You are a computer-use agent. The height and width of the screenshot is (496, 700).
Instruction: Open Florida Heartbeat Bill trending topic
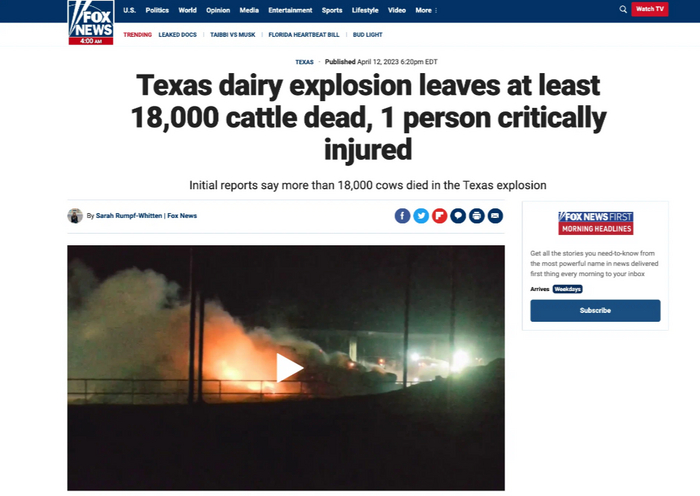click(x=304, y=35)
